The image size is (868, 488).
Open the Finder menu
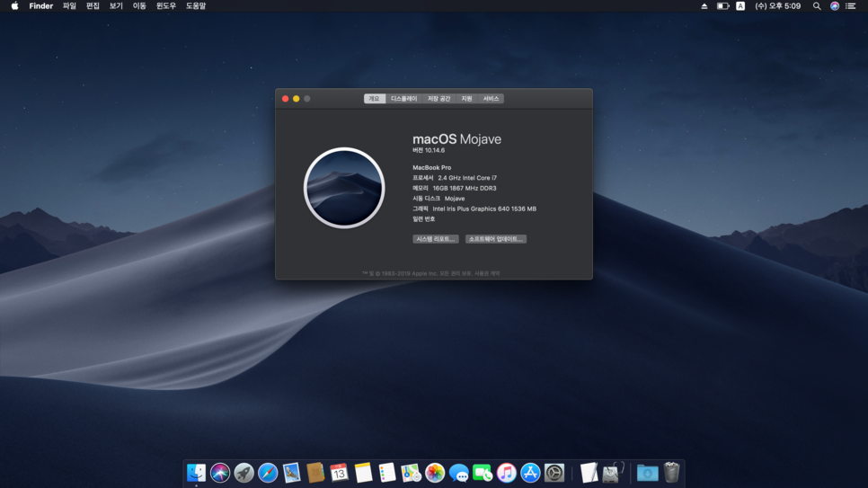click(41, 6)
